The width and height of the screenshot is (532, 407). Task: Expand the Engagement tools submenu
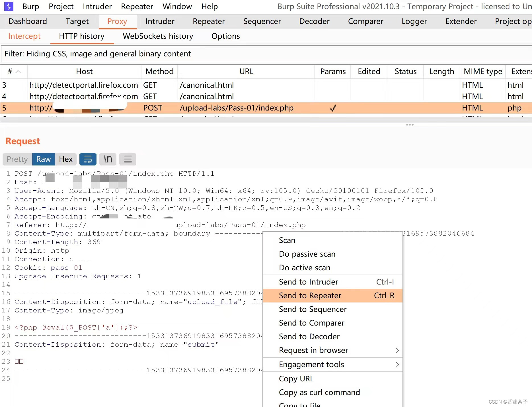click(x=333, y=364)
